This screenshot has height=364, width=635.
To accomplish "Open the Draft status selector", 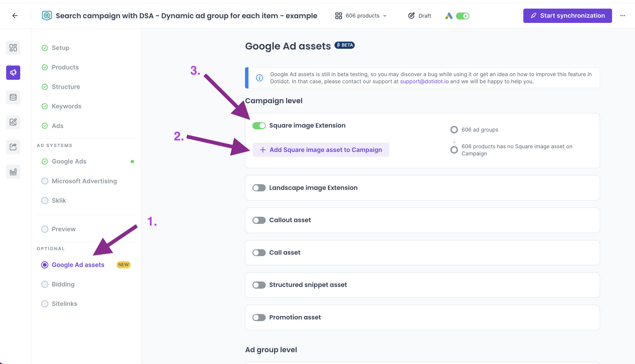I will (420, 16).
